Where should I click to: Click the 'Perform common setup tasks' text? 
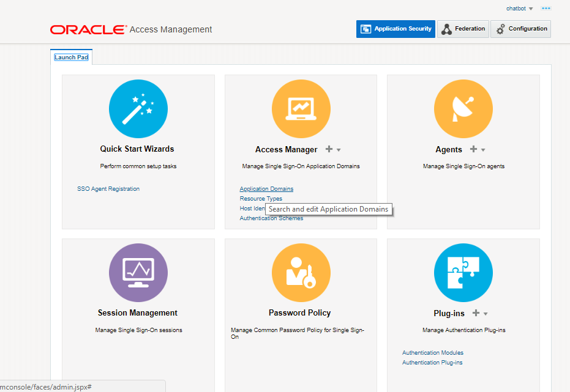tap(138, 166)
